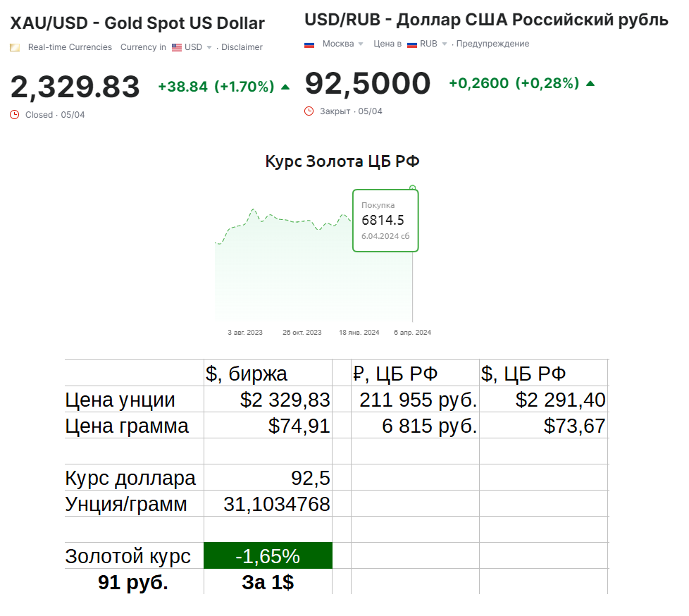Click the red clock icon by Closed 05/04
This screenshot has height=616, width=689.
coord(15,115)
